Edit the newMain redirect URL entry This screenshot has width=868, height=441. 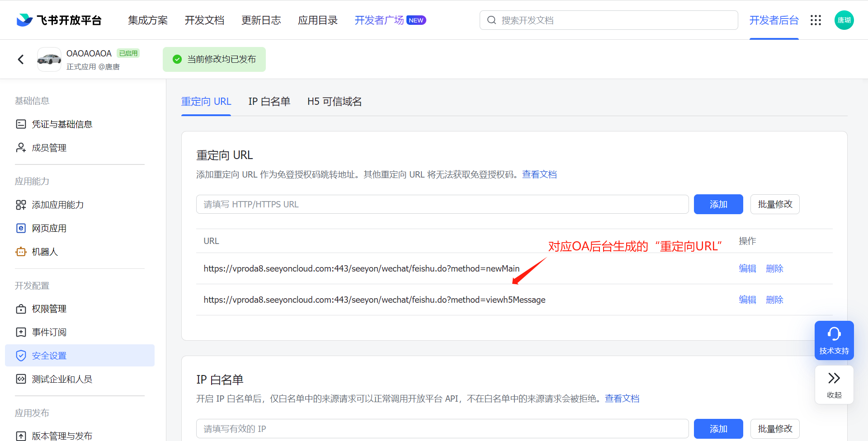tap(747, 268)
